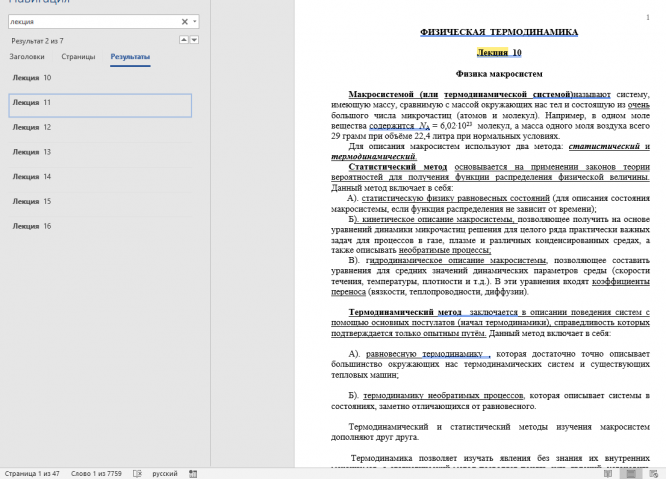The width and height of the screenshot is (666, 479).
Task: Switch to Read Mode view icon
Action: tap(608, 473)
